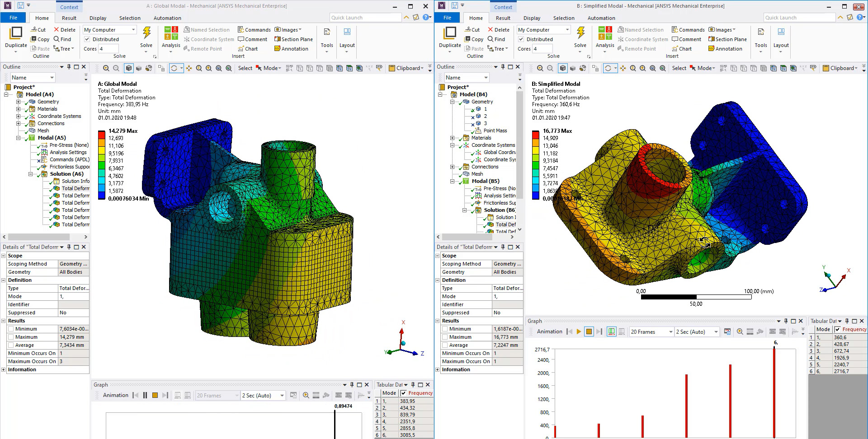Screen dimensions: 868x439
Task: Toggle Minimum checkbox in Global Modal details
Action: pos(11,329)
